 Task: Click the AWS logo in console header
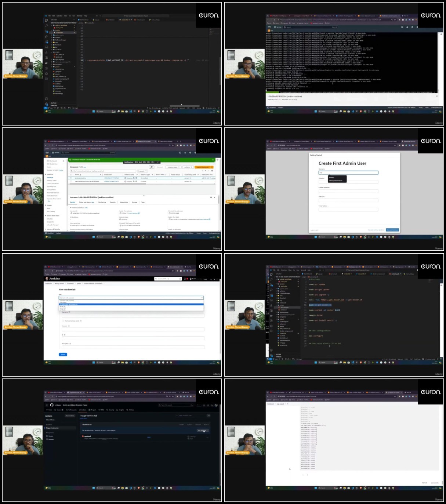click(x=47, y=153)
